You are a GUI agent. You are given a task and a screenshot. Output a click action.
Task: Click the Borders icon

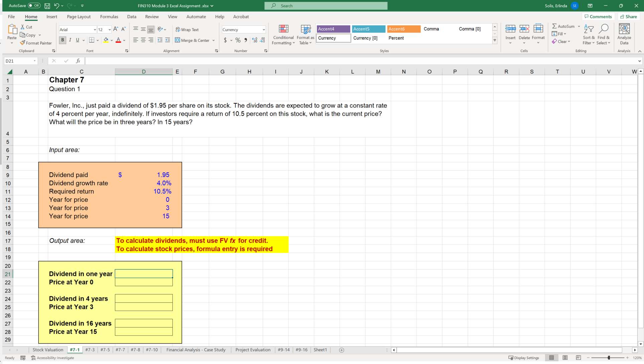click(x=92, y=40)
